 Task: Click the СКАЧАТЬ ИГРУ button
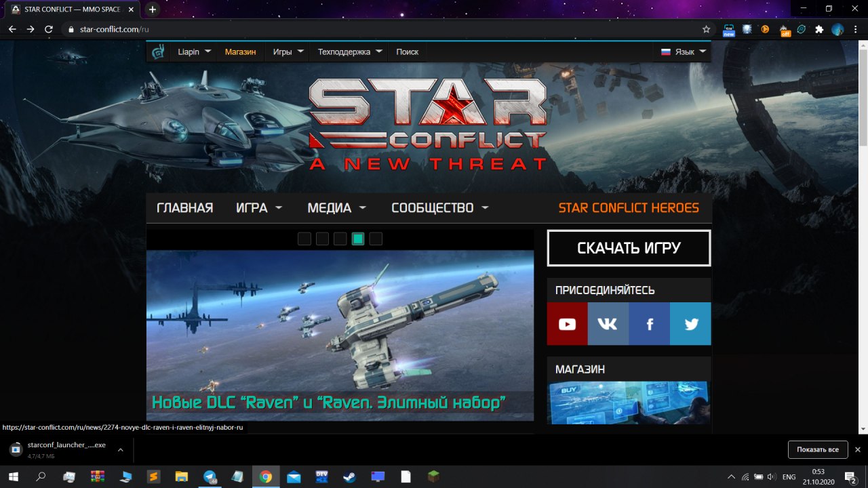pos(629,248)
